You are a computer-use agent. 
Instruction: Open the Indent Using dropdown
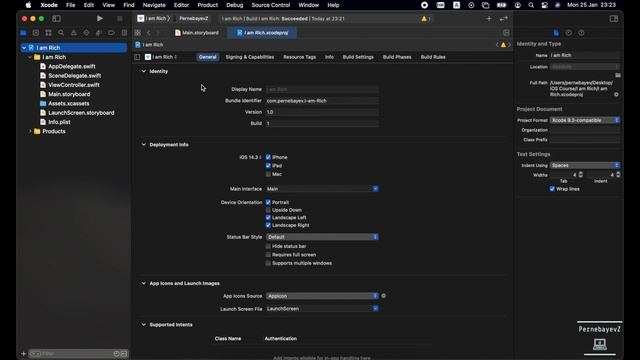(x=584, y=165)
